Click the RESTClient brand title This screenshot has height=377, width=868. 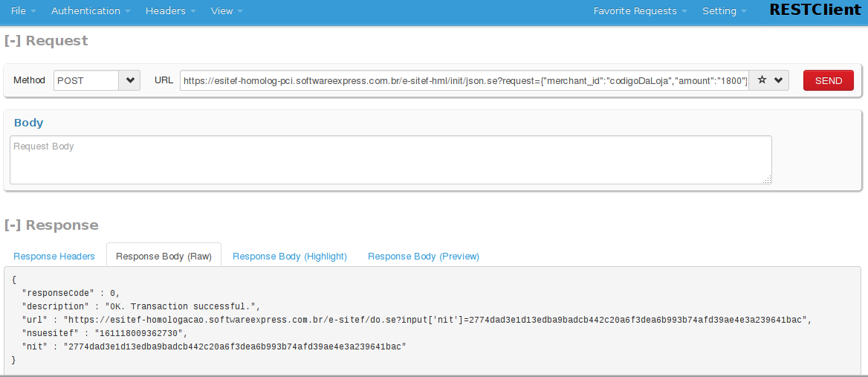coord(815,10)
